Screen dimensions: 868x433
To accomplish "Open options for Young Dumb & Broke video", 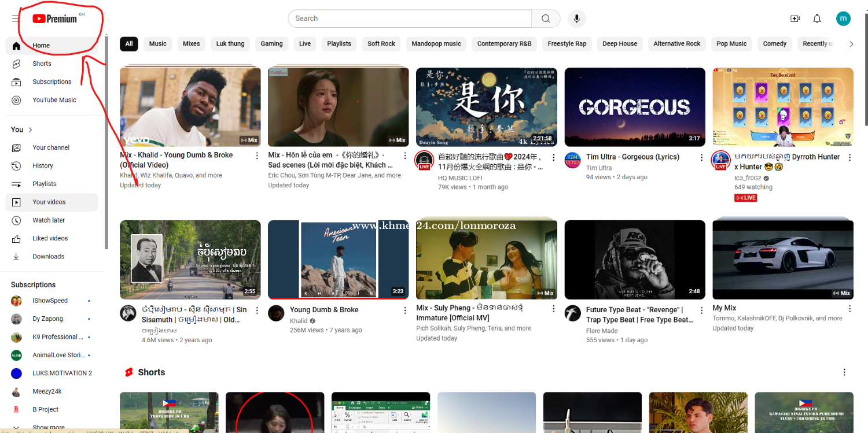I will [x=405, y=310].
